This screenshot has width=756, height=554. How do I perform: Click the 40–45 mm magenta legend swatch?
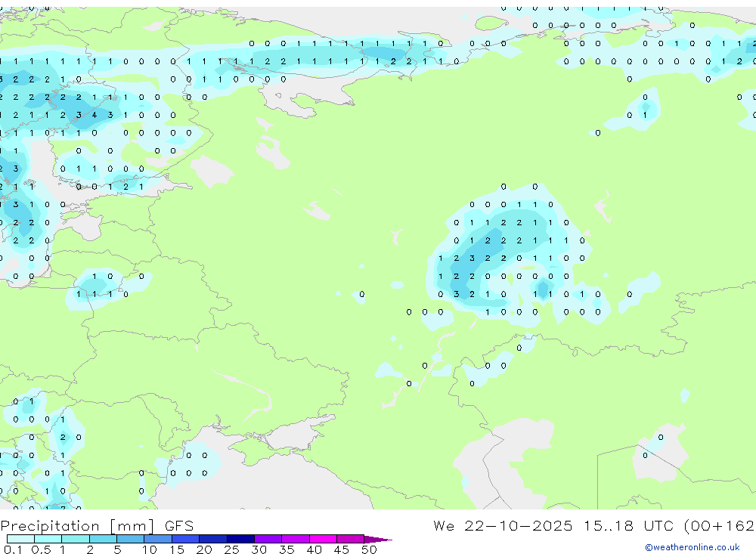point(323,539)
